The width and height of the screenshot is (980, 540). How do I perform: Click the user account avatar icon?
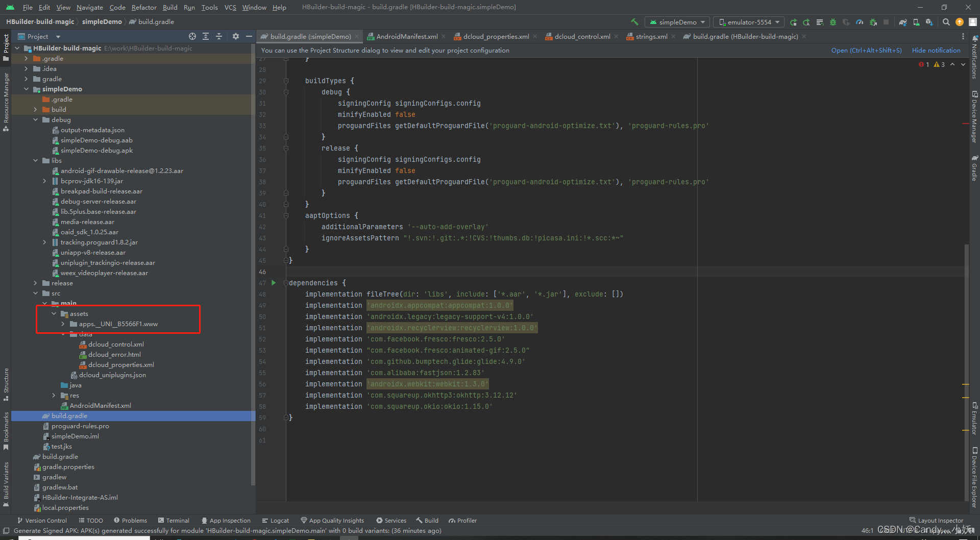(973, 22)
